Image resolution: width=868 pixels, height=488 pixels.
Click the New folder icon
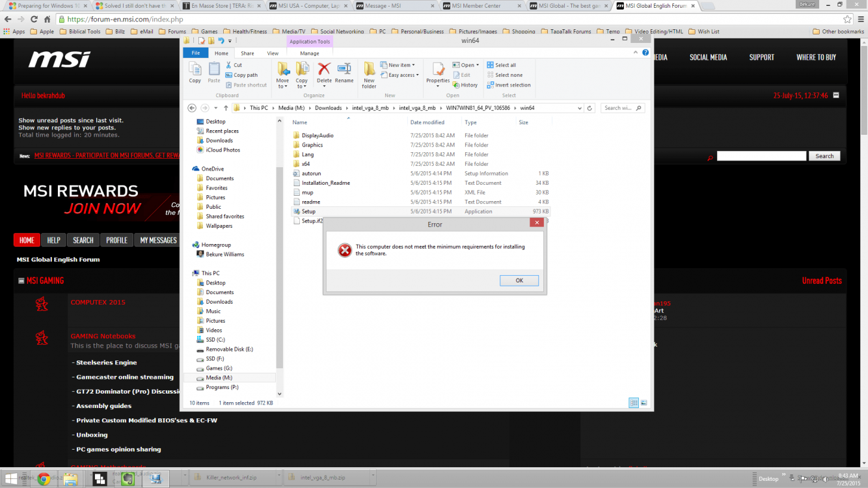[x=369, y=68]
